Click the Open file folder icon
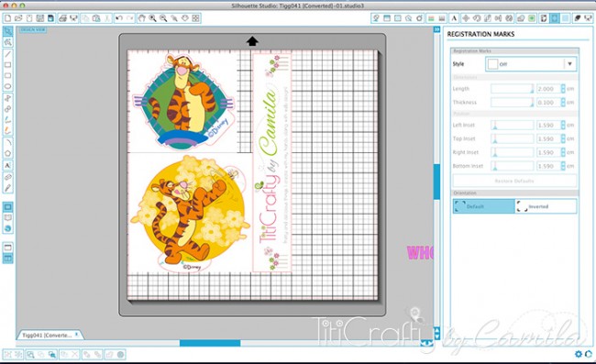 tap(18, 18)
